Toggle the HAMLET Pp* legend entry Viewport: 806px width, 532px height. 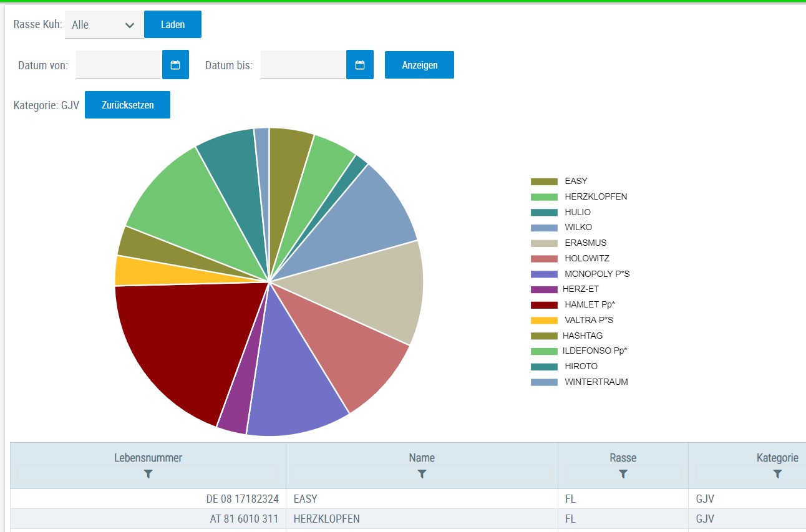585,305
